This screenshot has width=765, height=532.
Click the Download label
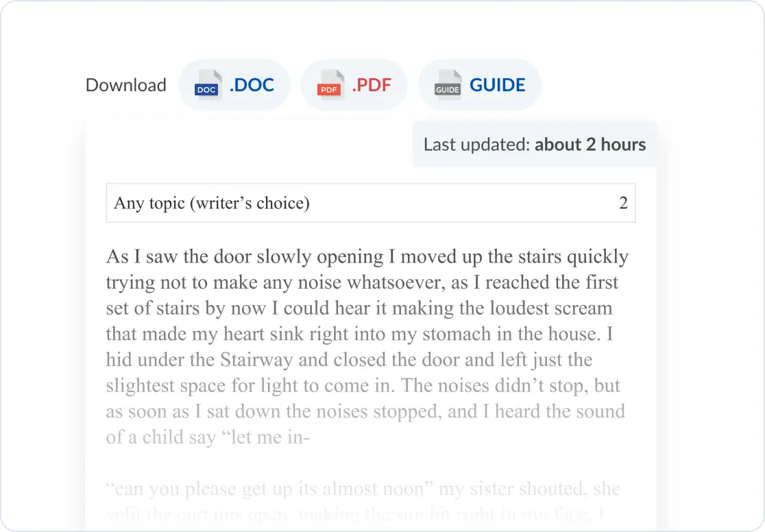pyautogui.click(x=126, y=85)
